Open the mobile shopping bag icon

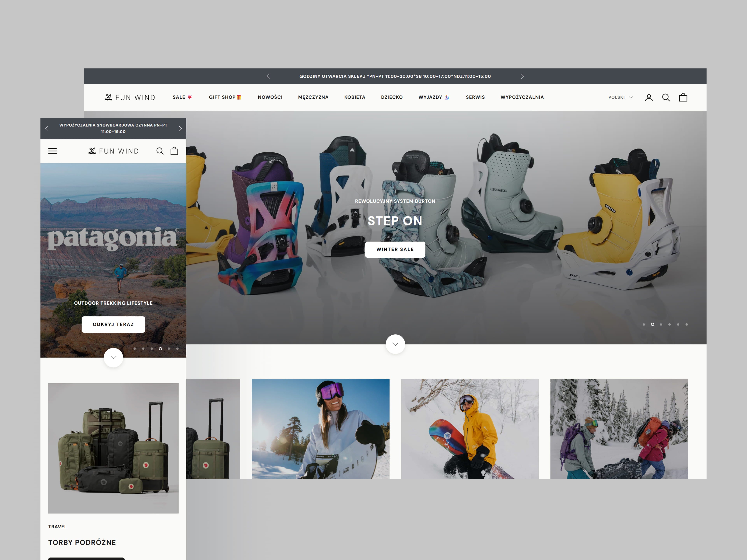[174, 151]
